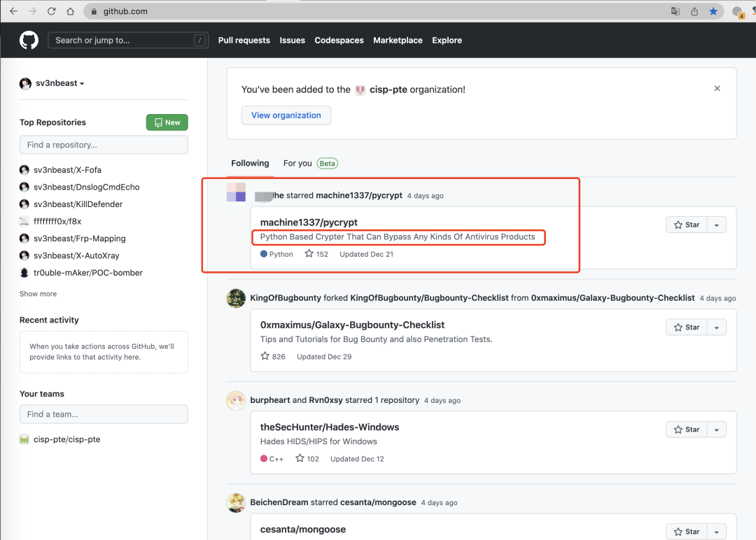Click the browser forward arrow
The width and height of the screenshot is (756, 540).
[x=32, y=11]
